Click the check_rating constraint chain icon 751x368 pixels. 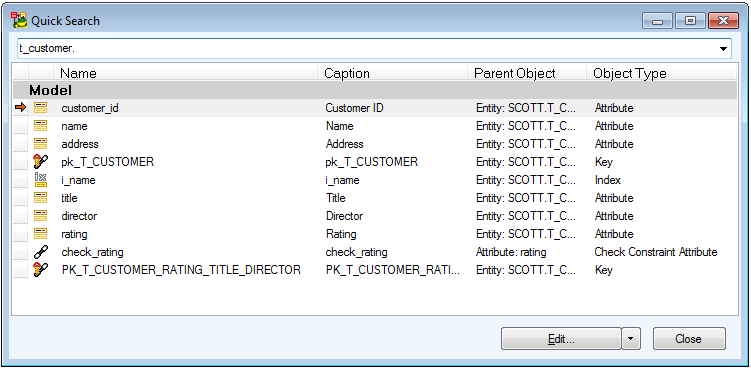click(41, 252)
